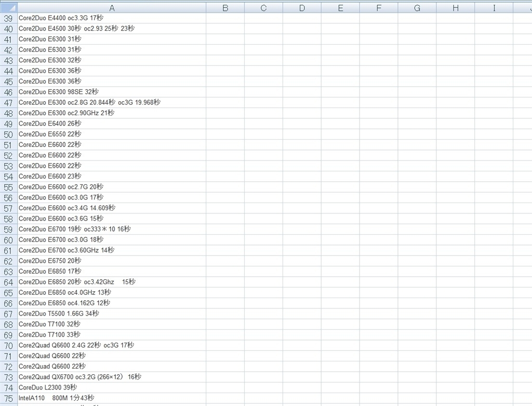Select column B header
This screenshot has width=532, height=406.
(x=225, y=8)
